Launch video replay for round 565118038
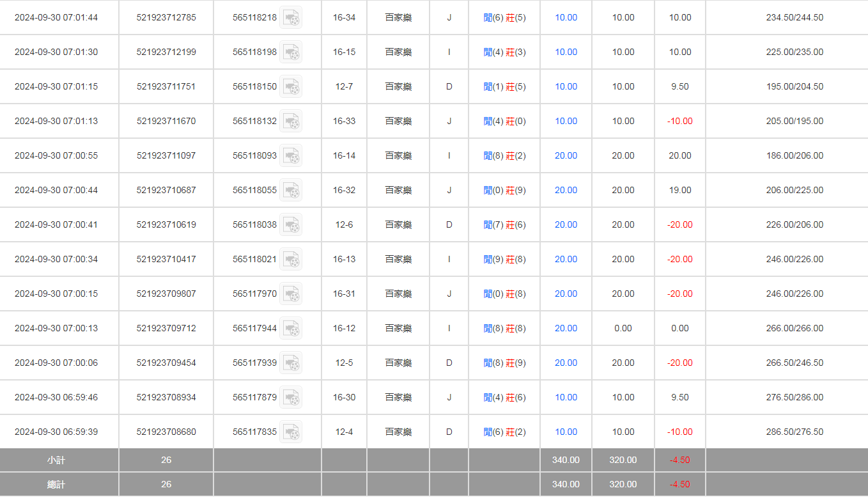Viewport: 868px width, 502px height. [291, 225]
